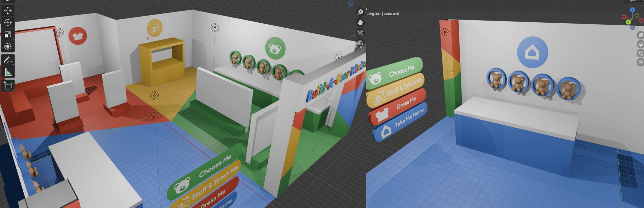Click the 'Cube.028' object name text
The image size is (644, 208).
coord(391,14)
